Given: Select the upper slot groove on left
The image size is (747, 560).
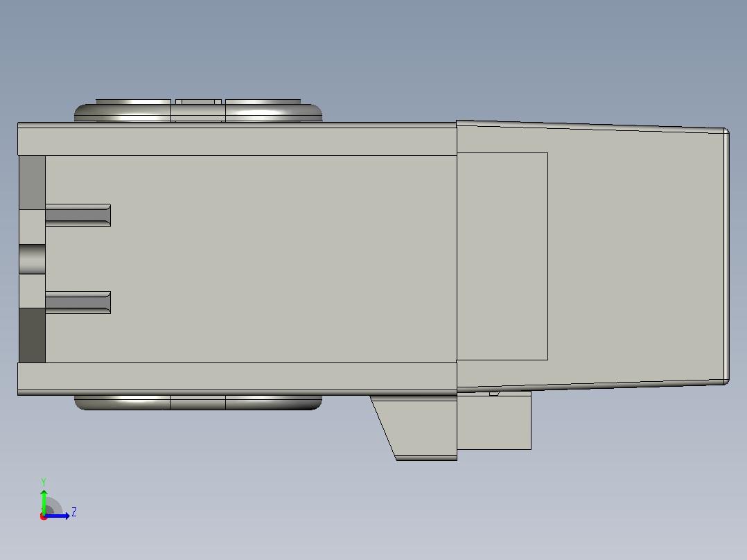Looking at the screenshot, I should (78, 215).
